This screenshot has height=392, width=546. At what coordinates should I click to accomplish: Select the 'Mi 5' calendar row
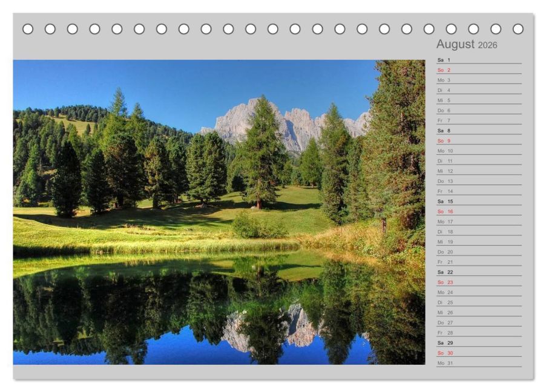[479, 100]
